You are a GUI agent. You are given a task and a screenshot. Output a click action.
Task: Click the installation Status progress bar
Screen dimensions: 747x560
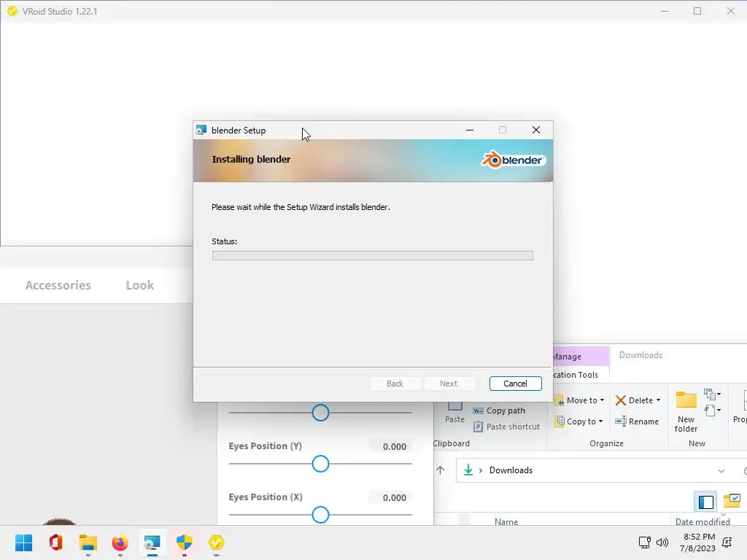[373, 256]
